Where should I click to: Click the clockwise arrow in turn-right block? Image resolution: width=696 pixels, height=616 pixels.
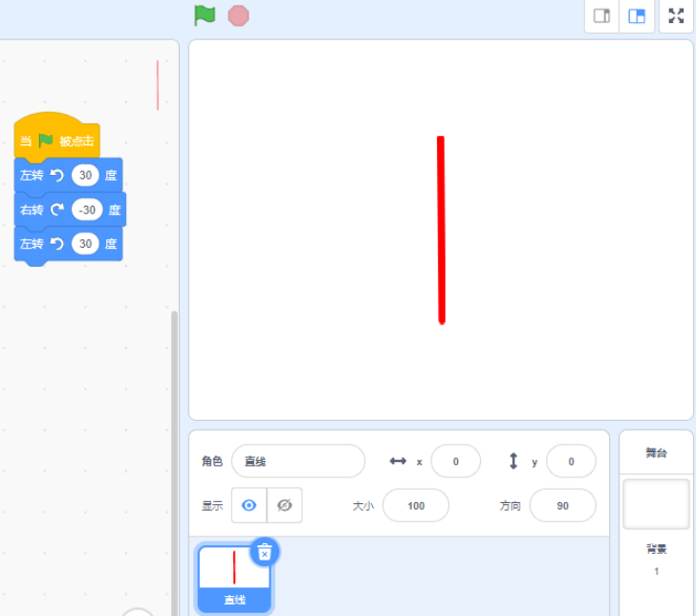click(56, 209)
